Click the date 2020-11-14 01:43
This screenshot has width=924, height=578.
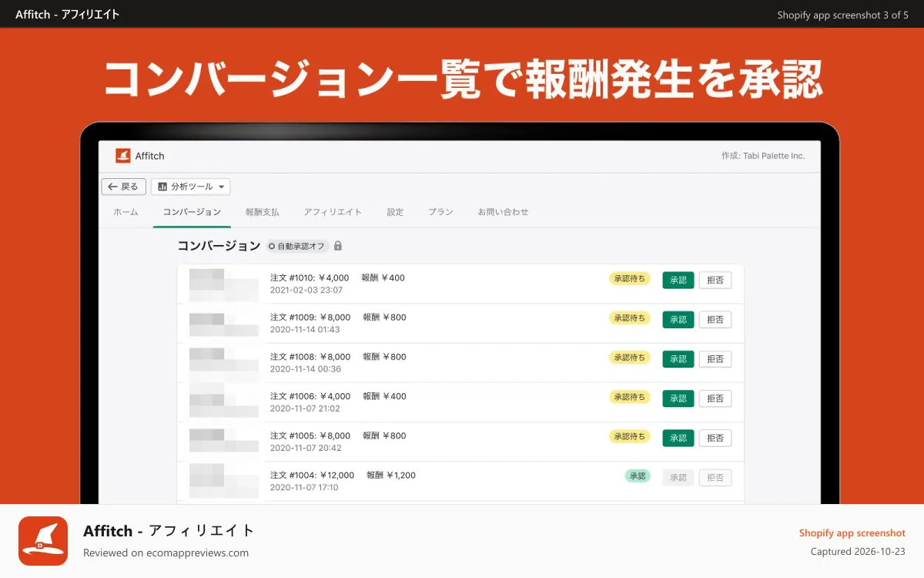pos(306,330)
